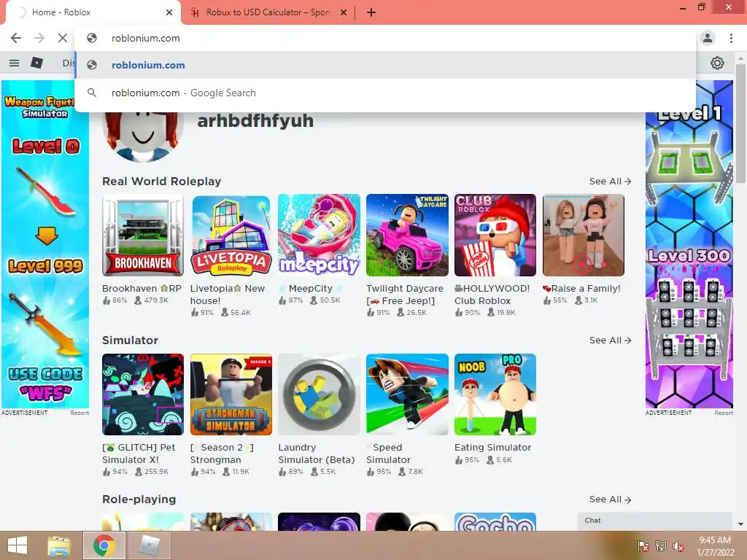Click the network tray icon
Image resolution: width=747 pixels, height=560 pixels.
661,546
